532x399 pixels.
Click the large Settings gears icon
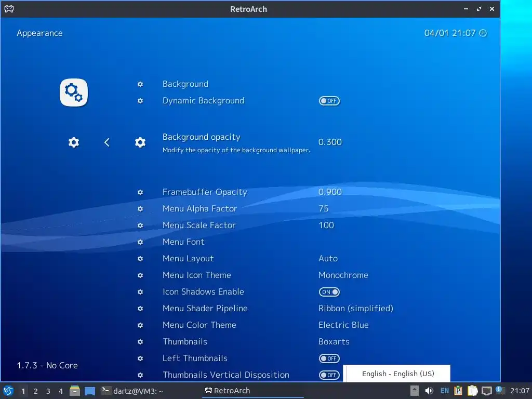74,92
